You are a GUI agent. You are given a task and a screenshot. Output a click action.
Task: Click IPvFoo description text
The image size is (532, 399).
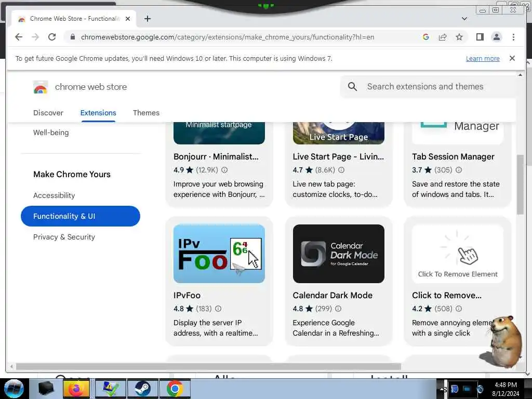pos(216,328)
